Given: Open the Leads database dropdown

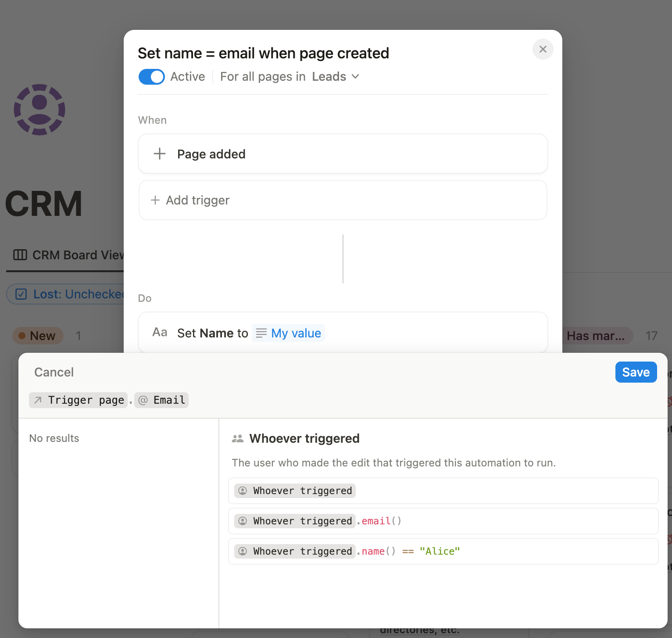Looking at the screenshot, I should tap(336, 77).
